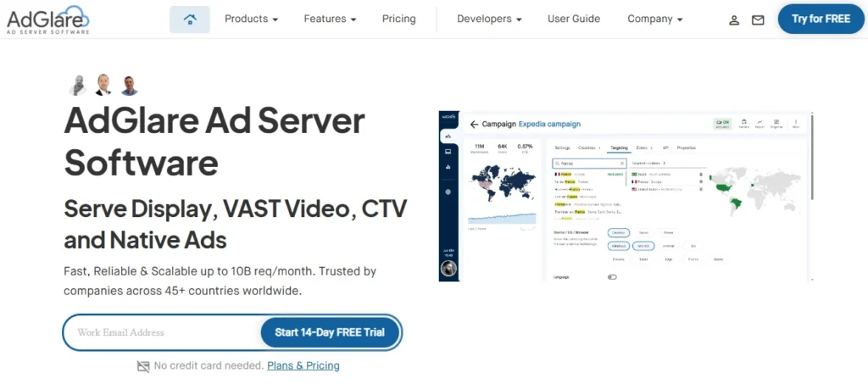The image size is (868, 384).
Task: Expand the Products dropdown menu
Action: [251, 19]
